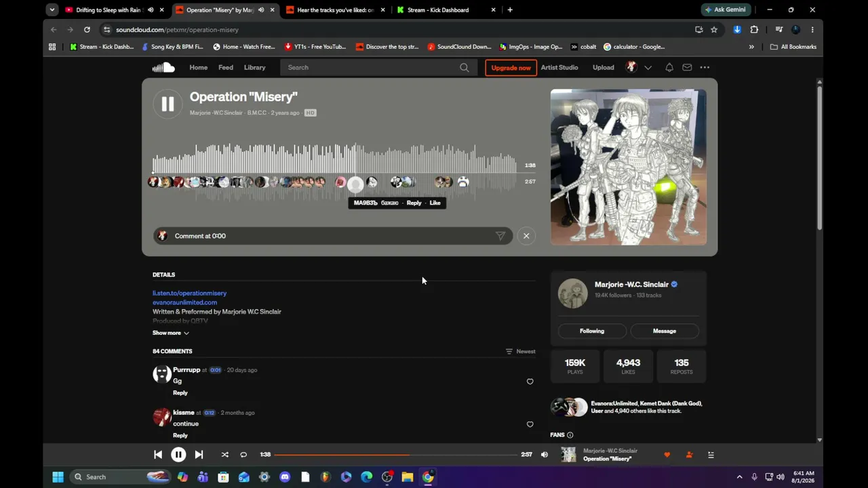868x488 pixels.
Task: Click the Upgrade now button
Action: (511, 68)
